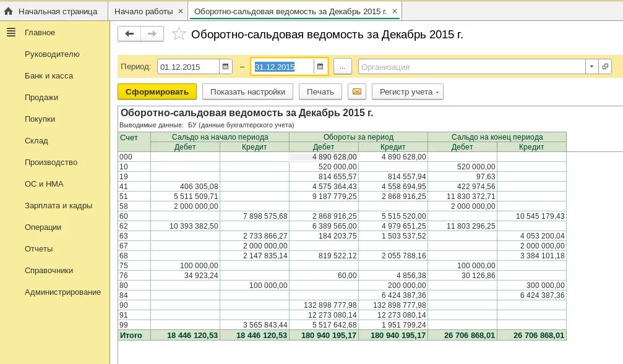Select account 51 cell

(x=134, y=197)
